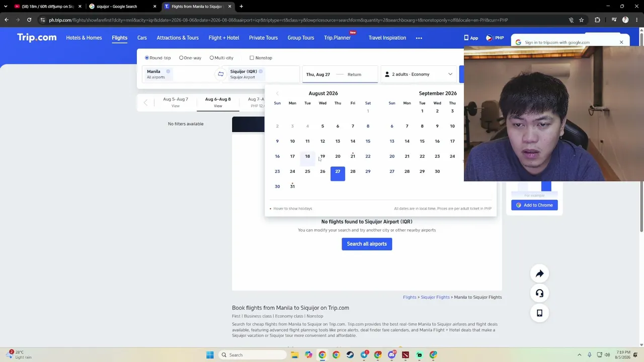
Task: Dismiss the Google sign-in prompt
Action: click(x=621, y=42)
